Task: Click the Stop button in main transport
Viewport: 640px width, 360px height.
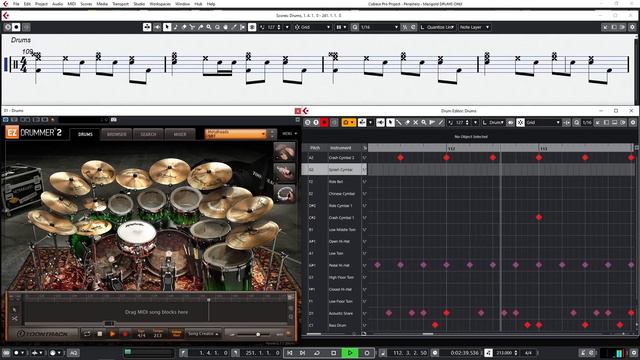Action: 333,353
